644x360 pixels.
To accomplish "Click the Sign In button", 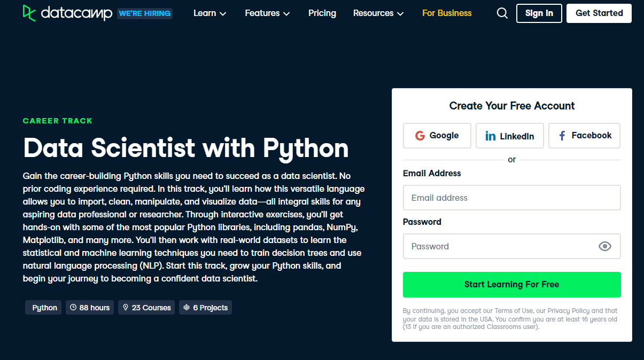I will coord(539,13).
